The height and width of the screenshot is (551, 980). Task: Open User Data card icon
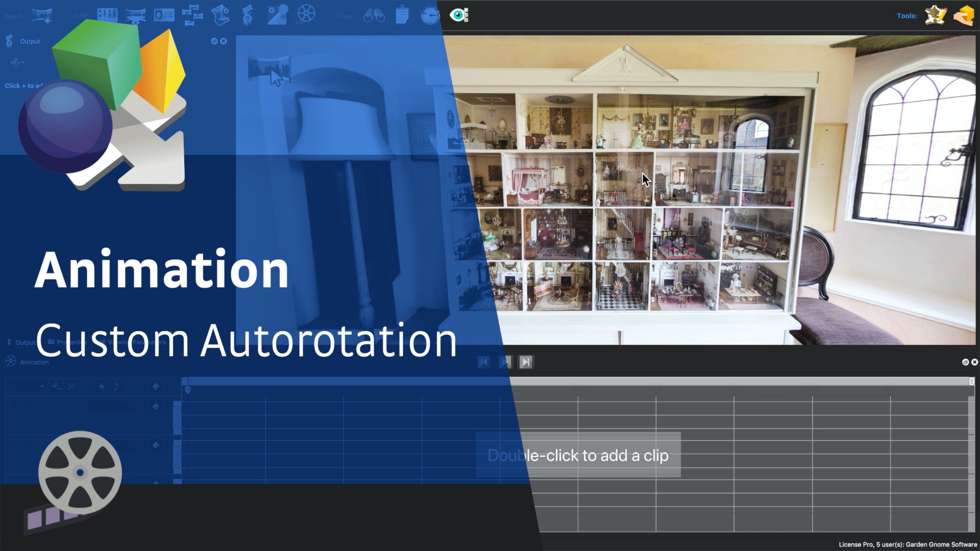tap(164, 15)
